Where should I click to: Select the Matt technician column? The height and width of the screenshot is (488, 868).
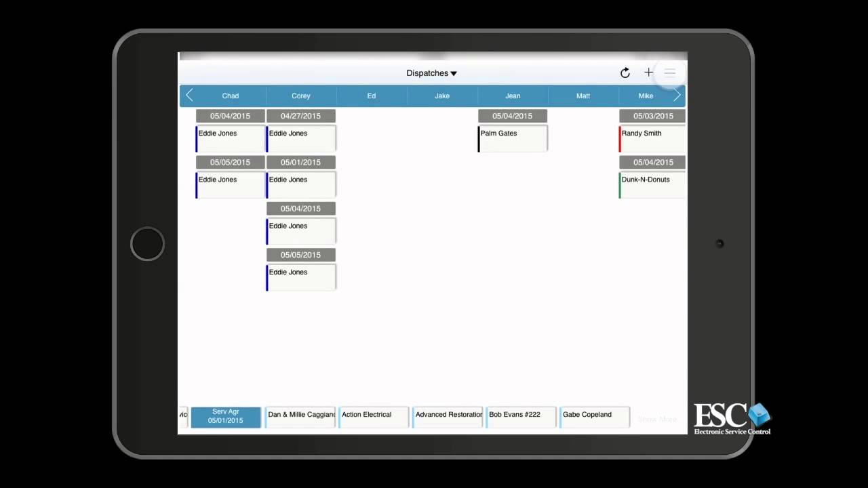[x=583, y=96]
